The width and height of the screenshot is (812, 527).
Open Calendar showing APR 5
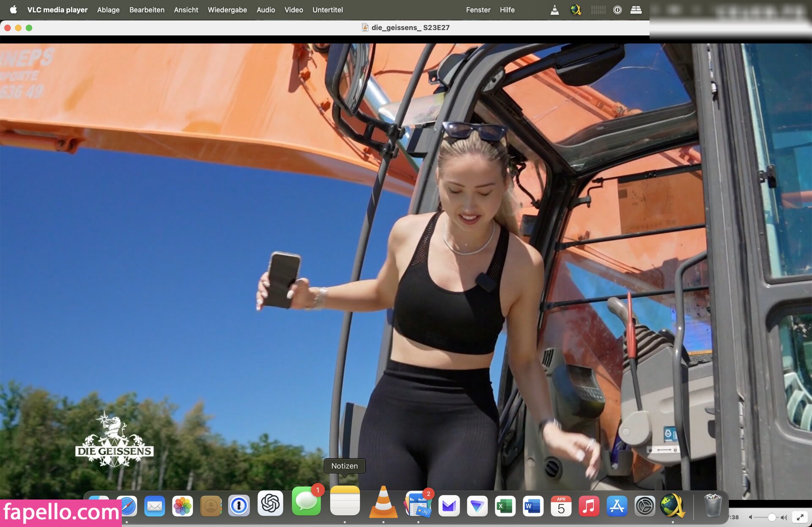(561, 506)
